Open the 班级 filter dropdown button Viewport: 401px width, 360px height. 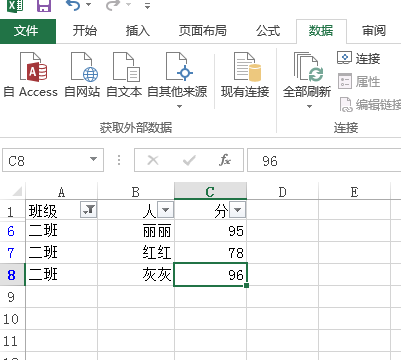click(x=89, y=210)
